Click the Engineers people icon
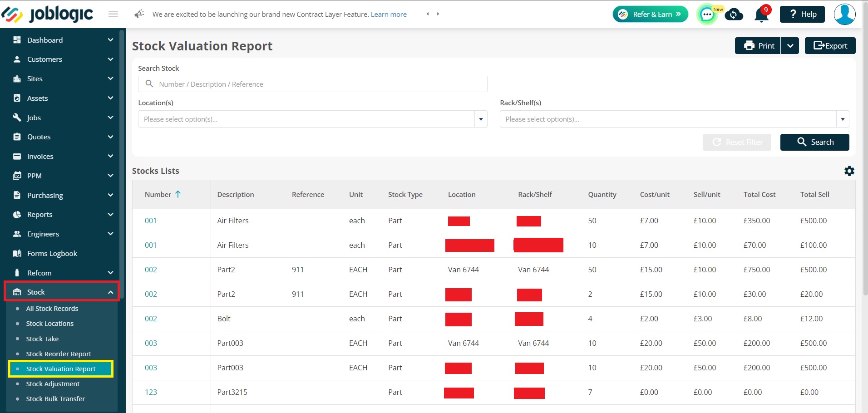Viewport: 868px width, 413px height. point(17,234)
